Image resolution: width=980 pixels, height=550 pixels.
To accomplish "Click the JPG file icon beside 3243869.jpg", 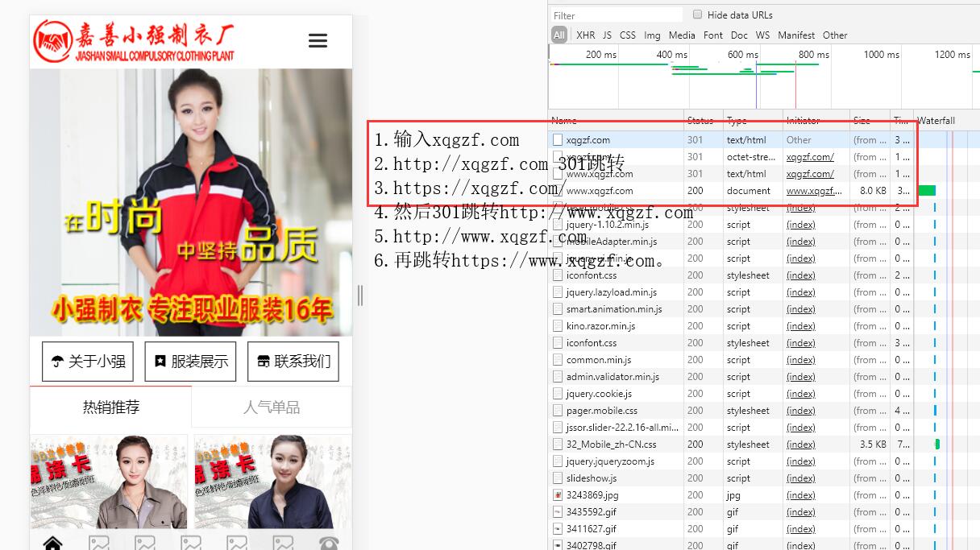I will pyautogui.click(x=556, y=494).
